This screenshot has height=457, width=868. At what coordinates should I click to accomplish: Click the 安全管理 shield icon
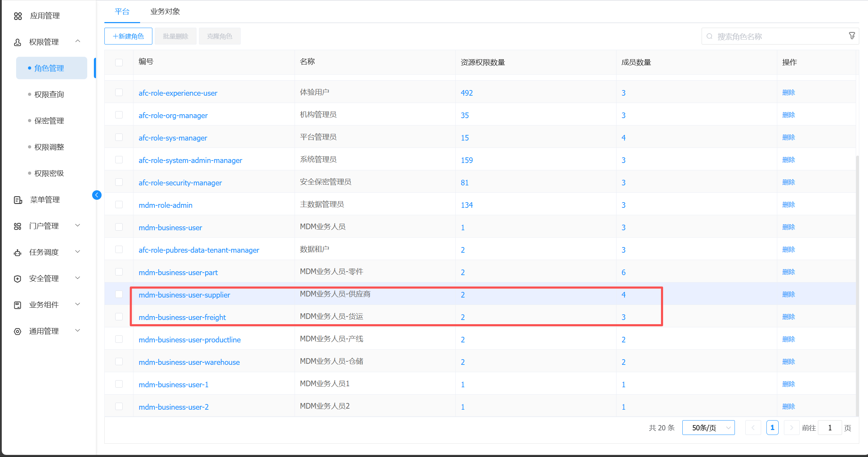tap(18, 279)
